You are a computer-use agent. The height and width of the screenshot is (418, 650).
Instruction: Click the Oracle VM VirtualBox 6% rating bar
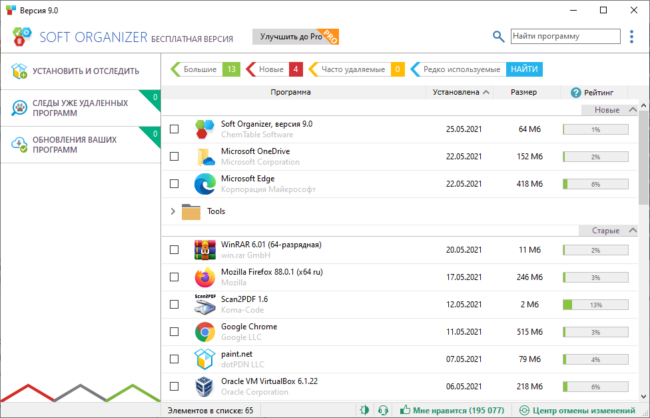point(596,387)
